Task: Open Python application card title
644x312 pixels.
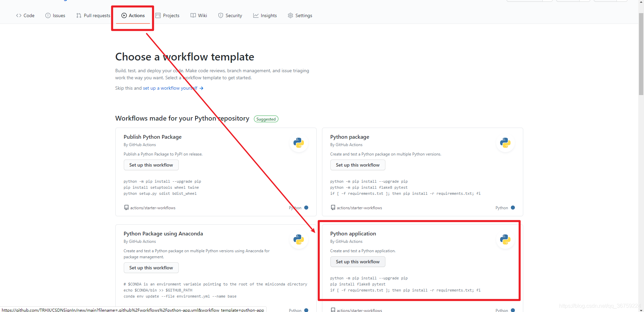Action: [353, 233]
